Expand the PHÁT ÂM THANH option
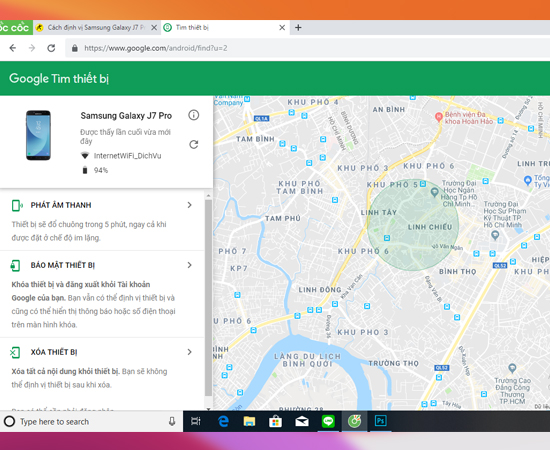The height and width of the screenshot is (450, 550). point(189,205)
